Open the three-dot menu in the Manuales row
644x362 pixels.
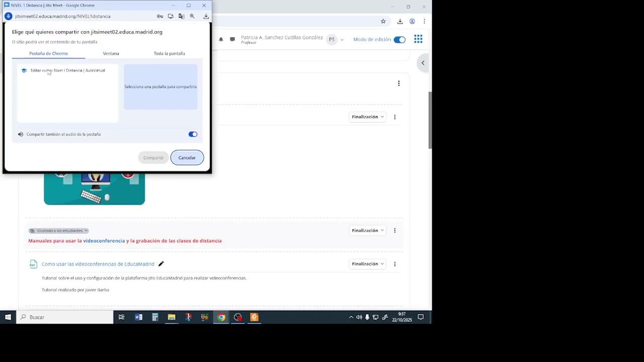click(x=394, y=231)
